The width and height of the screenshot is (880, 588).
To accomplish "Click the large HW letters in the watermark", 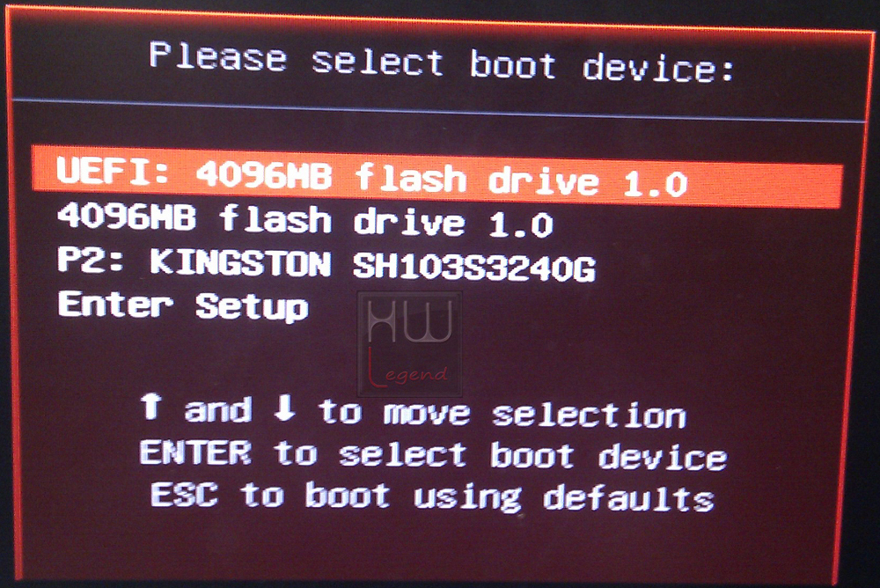I will coord(410,320).
